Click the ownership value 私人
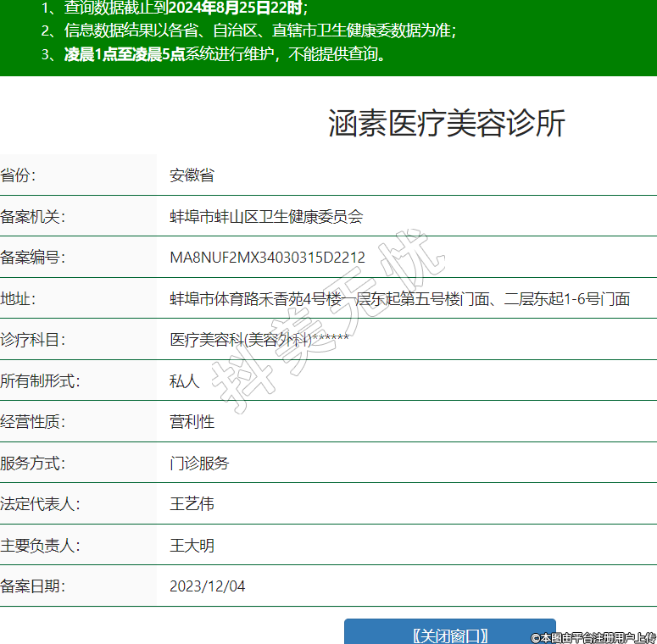Screen dimensions: 657x644 [184, 381]
